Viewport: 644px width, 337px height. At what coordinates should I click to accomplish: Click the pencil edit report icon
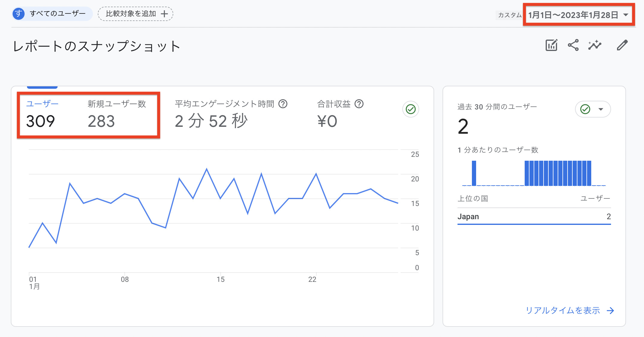tap(622, 45)
